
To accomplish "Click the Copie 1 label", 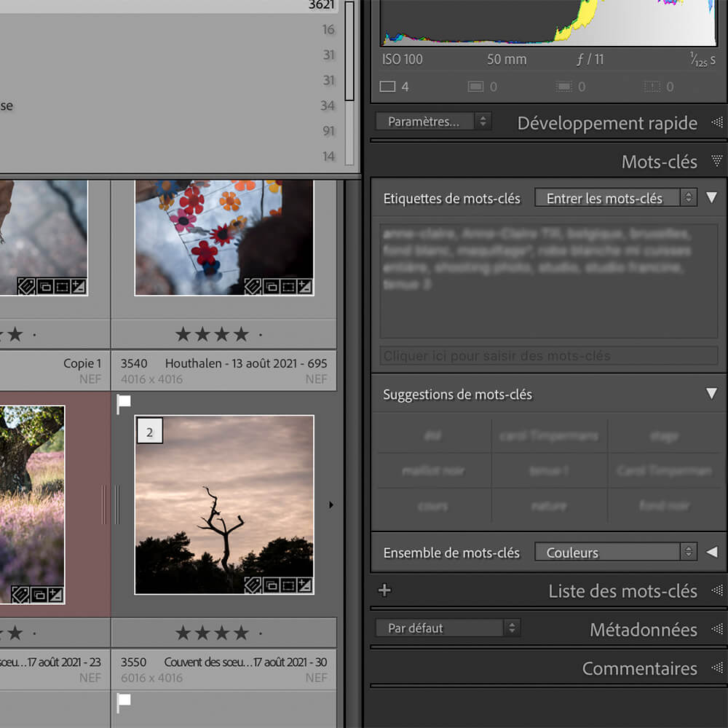I will 82,363.
